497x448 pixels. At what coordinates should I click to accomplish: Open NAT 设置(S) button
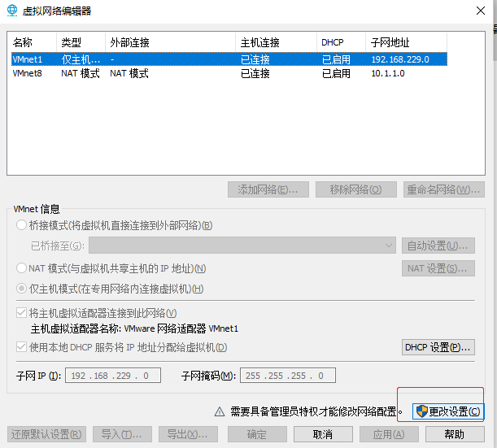(x=438, y=268)
